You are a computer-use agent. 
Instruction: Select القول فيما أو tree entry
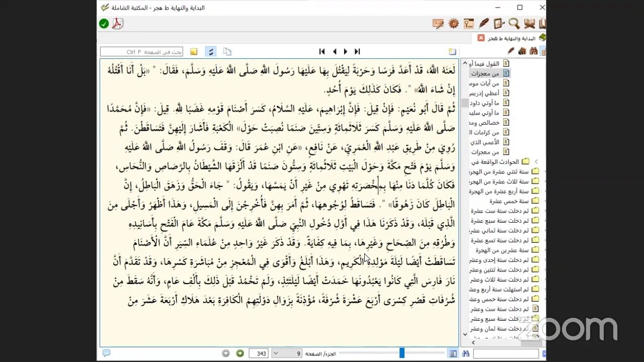pos(490,64)
